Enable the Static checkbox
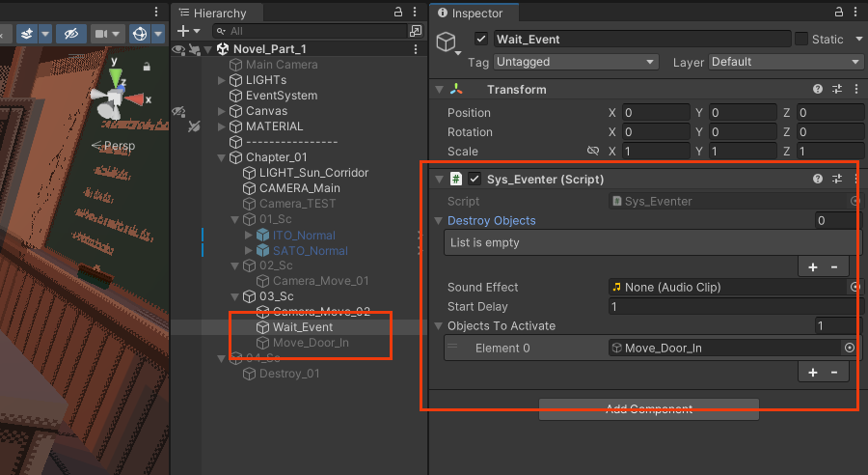The height and width of the screenshot is (475, 868). click(x=800, y=40)
